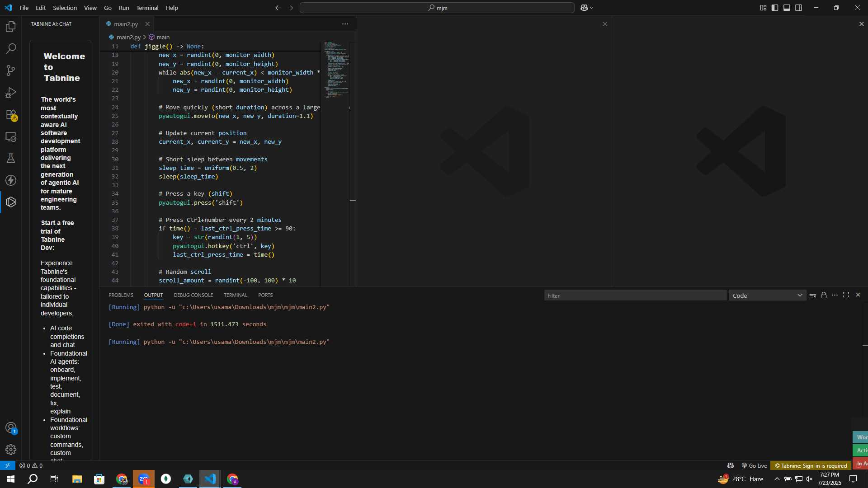Click the code minimap overview

tap(336, 70)
